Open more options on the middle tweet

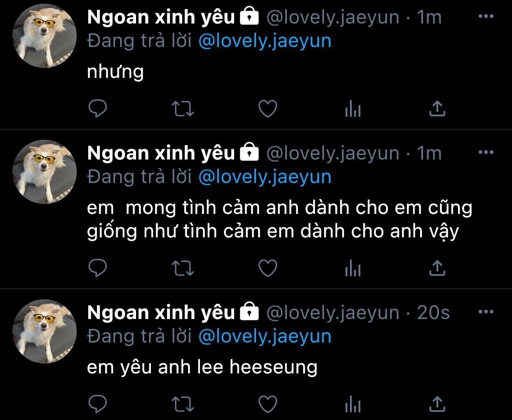(x=486, y=153)
